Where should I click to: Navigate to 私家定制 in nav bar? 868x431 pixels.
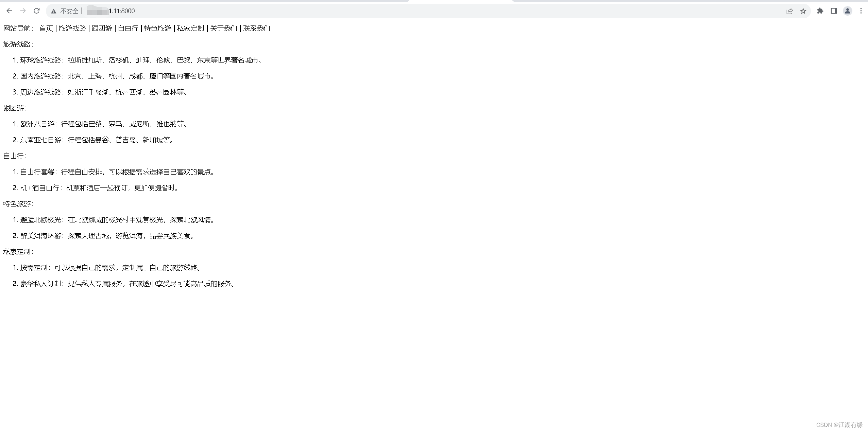coord(190,28)
